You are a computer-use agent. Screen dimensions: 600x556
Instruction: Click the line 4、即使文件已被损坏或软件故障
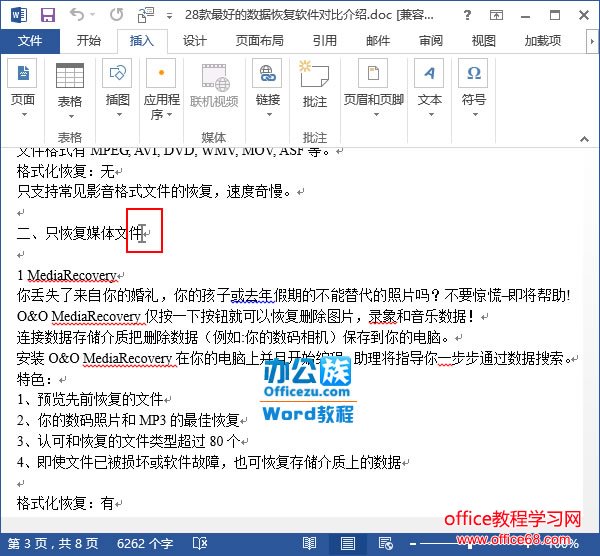[x=209, y=462]
